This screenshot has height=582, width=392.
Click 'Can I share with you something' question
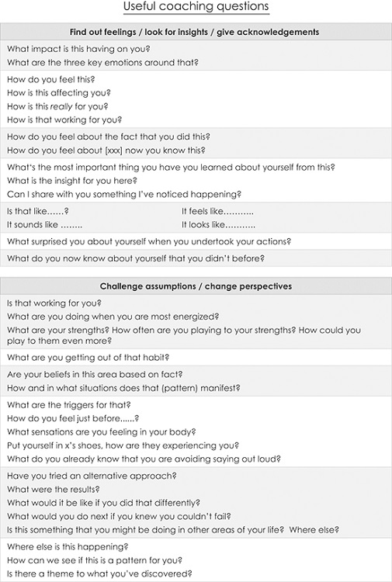point(124,194)
